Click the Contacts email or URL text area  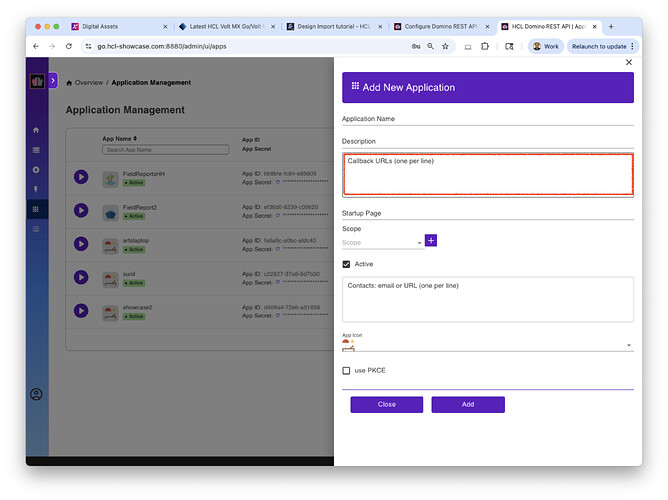488,299
